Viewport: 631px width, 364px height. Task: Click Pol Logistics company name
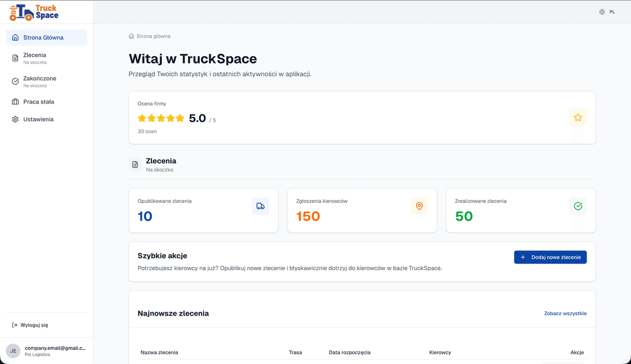[37, 355]
